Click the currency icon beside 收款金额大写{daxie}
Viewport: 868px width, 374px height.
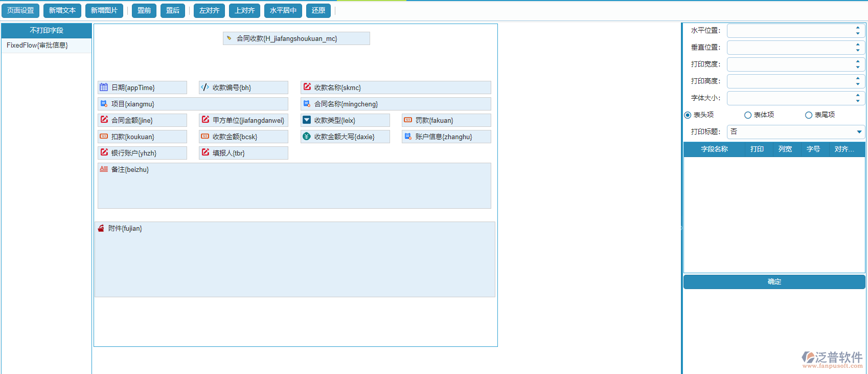pos(307,137)
